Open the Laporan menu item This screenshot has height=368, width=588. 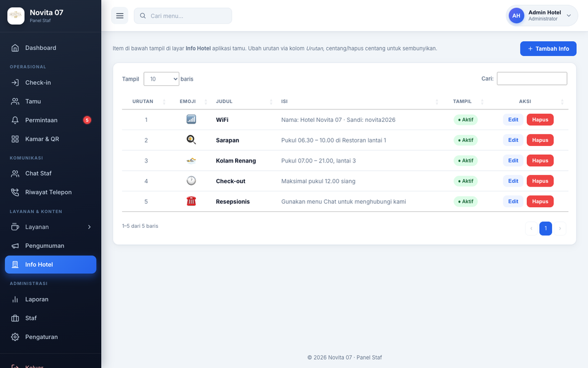[x=51, y=299]
